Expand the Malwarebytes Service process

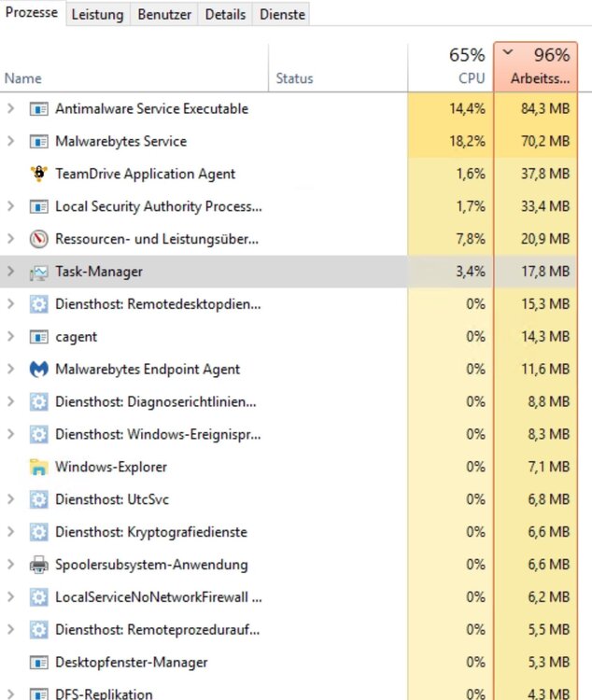click(11, 142)
